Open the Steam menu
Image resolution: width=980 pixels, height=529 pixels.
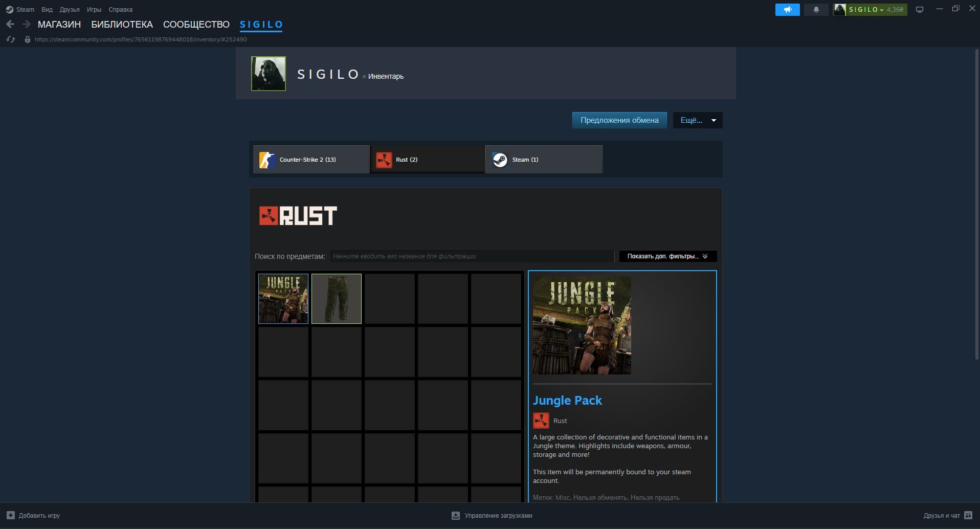(25, 10)
